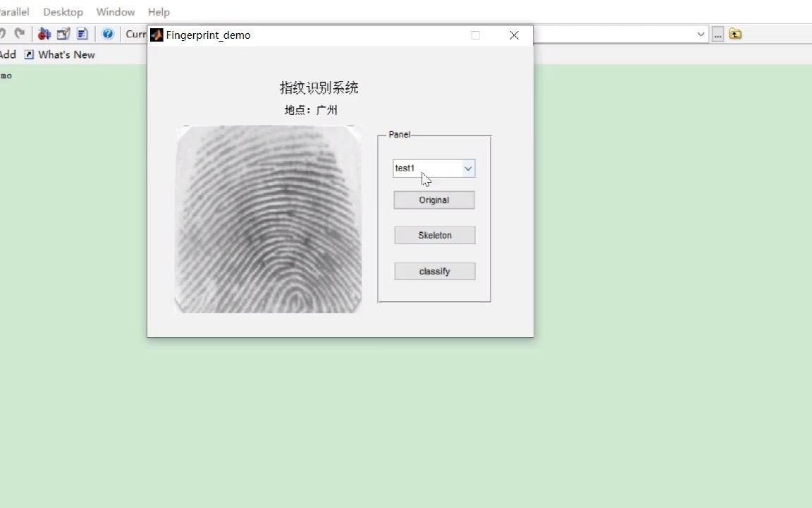Open the Profiler document icon in the toolbar
812x508 pixels.
click(81, 33)
